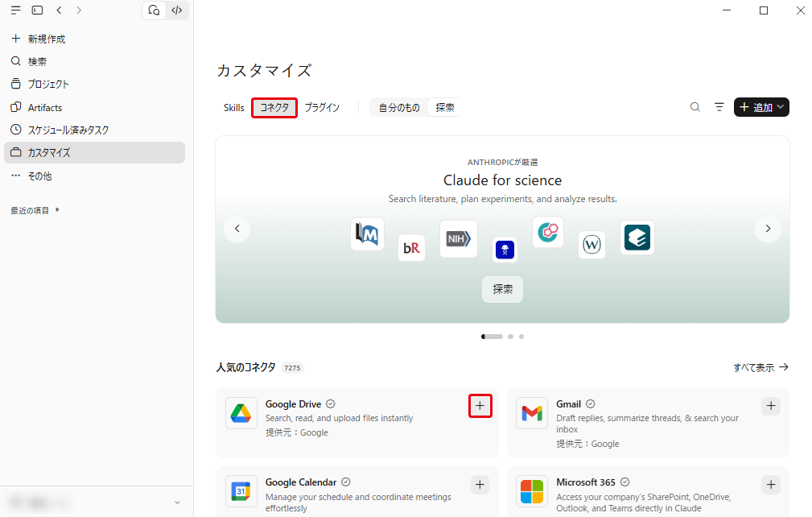Toggle the sidebar panel icon
The width and height of the screenshot is (812, 517).
37,10
